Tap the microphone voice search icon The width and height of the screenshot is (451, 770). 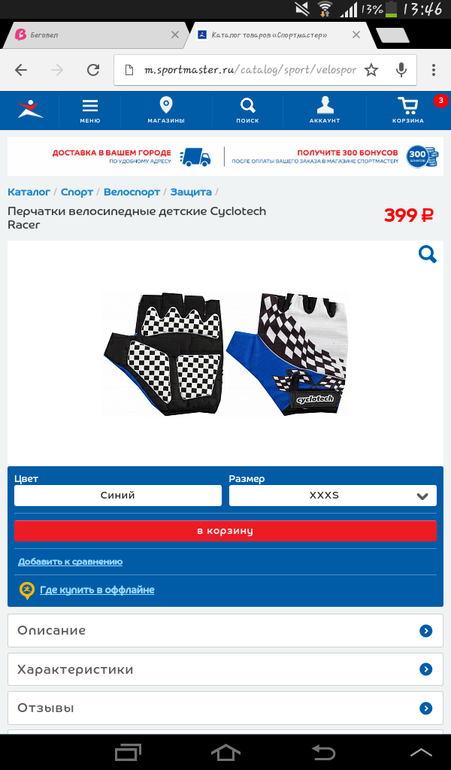tap(401, 70)
